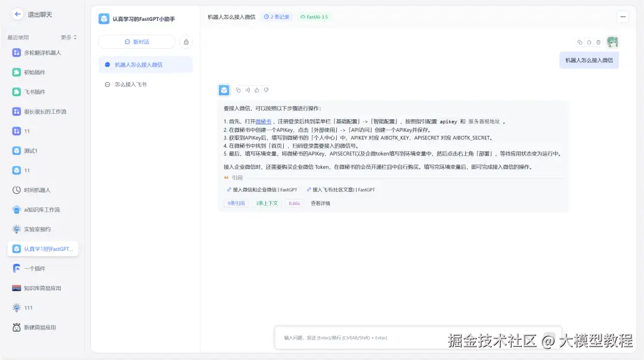This screenshot has height=360, width=644.
Task: Click the 机器人怎么接入微信 message bubble
Action: point(589,60)
